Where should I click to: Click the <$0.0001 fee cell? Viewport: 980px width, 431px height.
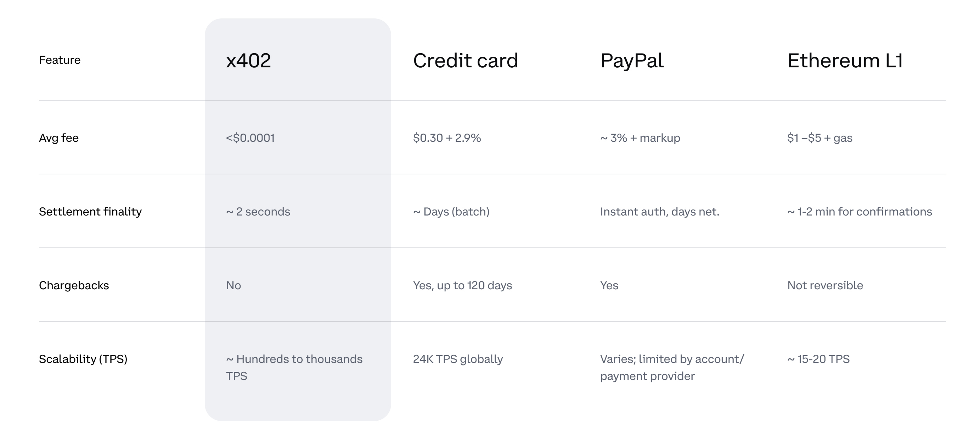tap(250, 138)
